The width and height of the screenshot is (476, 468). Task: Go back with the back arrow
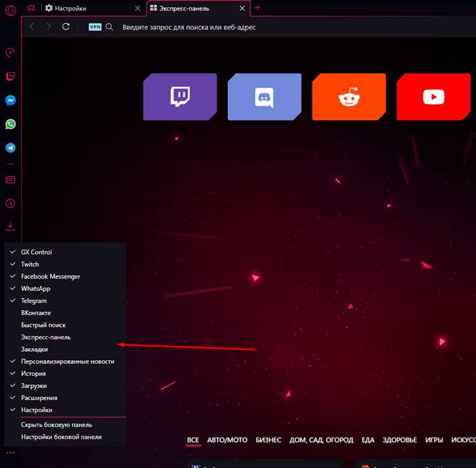(x=32, y=27)
